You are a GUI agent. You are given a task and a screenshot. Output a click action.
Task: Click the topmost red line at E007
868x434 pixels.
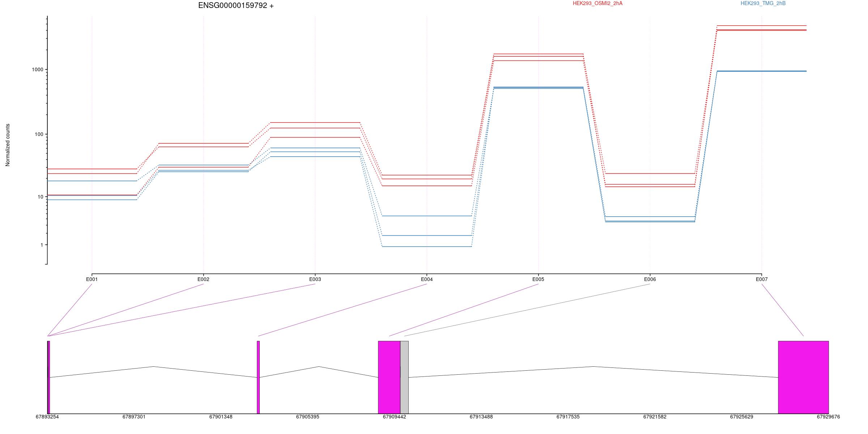[x=762, y=26]
